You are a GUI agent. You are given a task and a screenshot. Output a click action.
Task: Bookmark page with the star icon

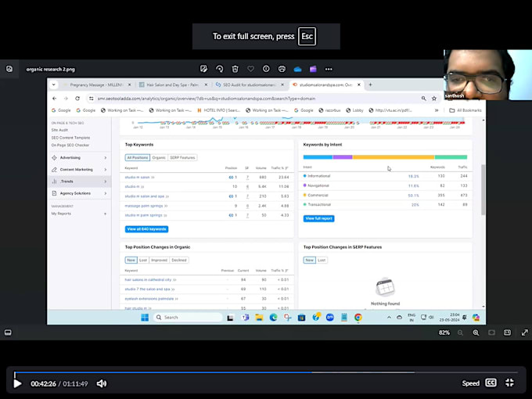434,99
